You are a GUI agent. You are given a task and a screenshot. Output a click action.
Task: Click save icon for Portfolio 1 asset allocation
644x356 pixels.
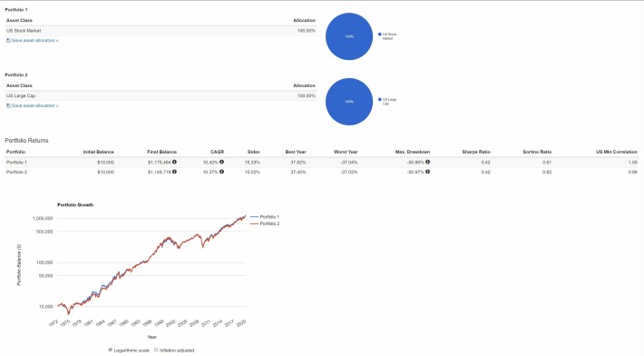tap(8, 40)
